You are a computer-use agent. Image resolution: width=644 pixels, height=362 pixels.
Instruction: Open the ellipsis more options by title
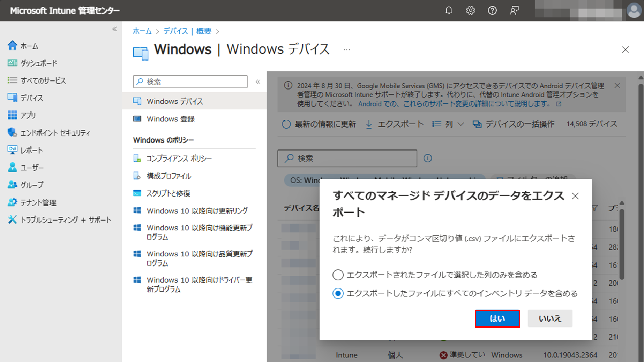tap(346, 49)
